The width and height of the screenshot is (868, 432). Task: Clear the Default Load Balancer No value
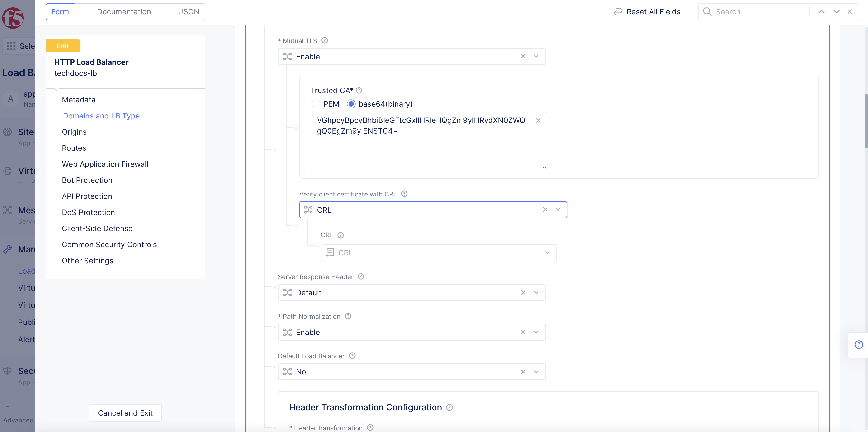523,372
